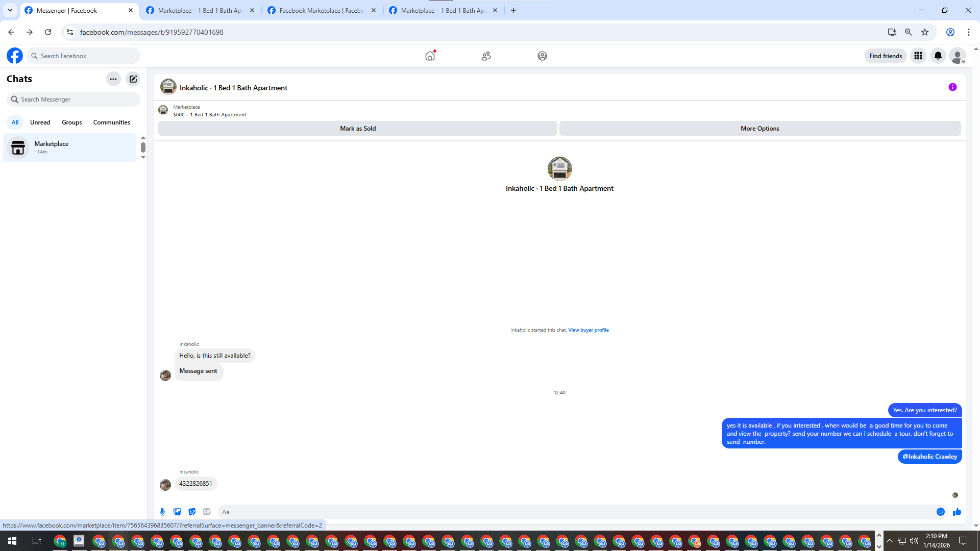Click the chat list scrollbar thumb

[x=143, y=147]
